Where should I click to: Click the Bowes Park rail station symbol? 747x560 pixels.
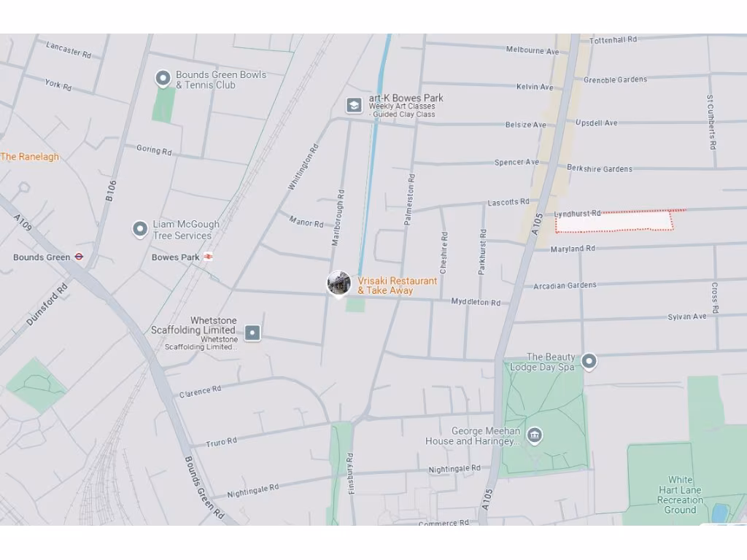click(x=208, y=257)
